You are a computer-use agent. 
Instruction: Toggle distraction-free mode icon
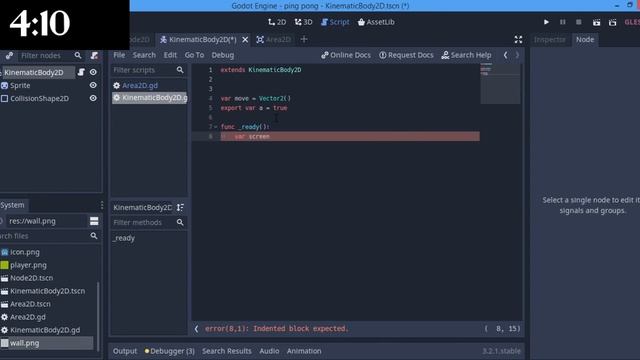(518, 40)
